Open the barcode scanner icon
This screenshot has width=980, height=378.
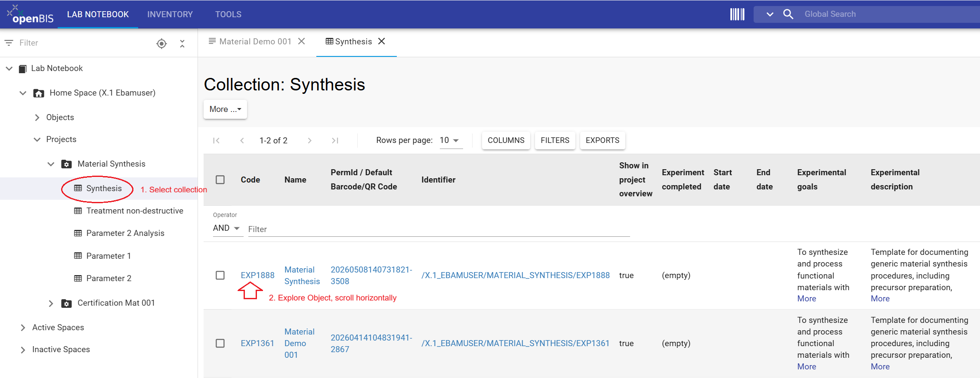tap(737, 14)
